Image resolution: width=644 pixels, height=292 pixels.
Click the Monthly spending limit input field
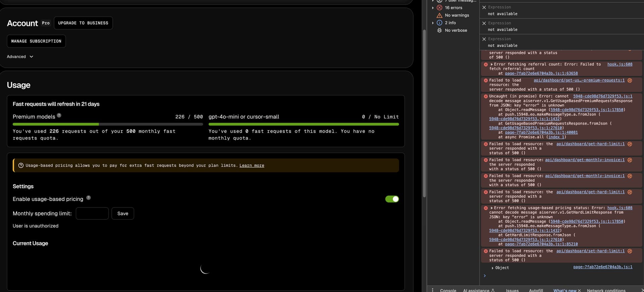tap(92, 213)
